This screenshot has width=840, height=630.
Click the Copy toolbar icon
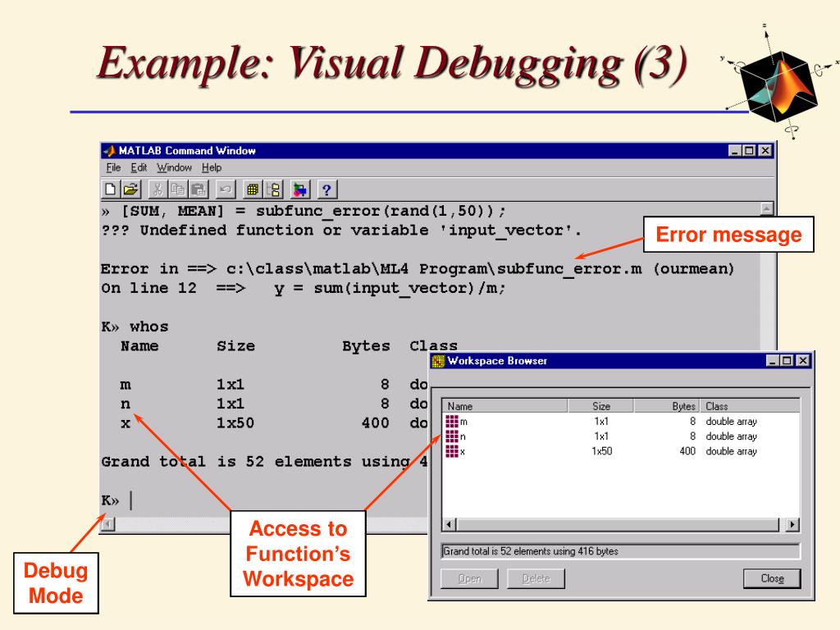[x=177, y=189]
